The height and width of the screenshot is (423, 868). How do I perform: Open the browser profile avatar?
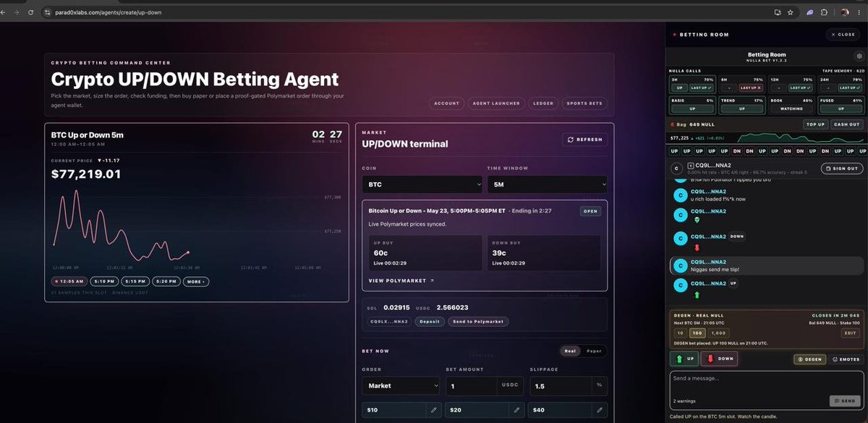coord(845,12)
